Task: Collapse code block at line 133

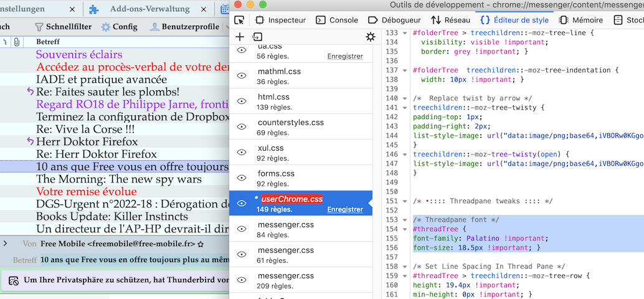Action: [x=406, y=33]
